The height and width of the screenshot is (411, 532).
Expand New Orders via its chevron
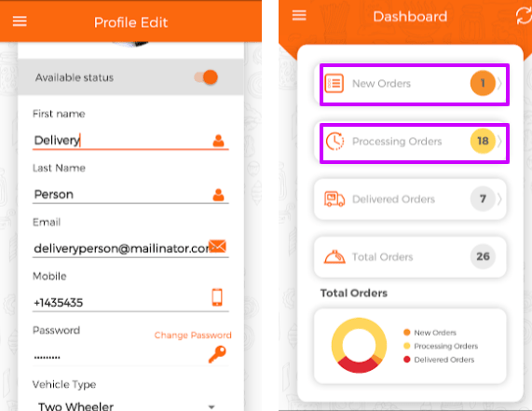(x=499, y=83)
